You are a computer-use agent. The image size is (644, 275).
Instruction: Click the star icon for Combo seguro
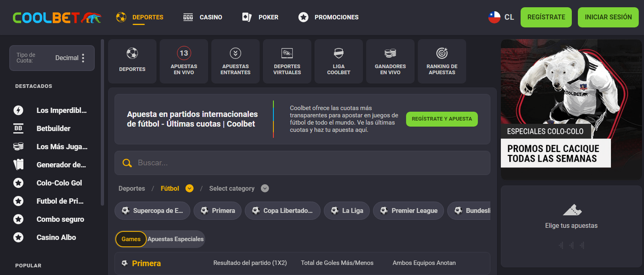19,219
